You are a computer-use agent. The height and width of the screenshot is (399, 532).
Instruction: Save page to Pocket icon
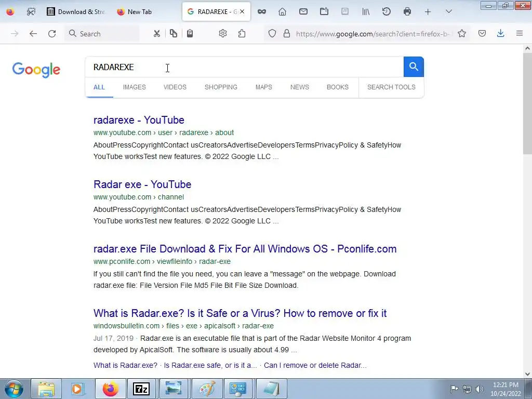pos(482,33)
